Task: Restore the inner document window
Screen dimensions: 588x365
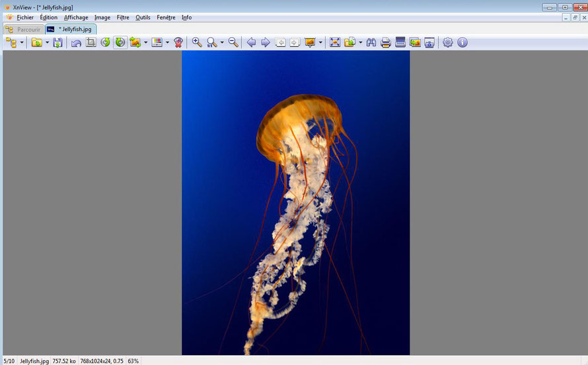Action: 575,17
